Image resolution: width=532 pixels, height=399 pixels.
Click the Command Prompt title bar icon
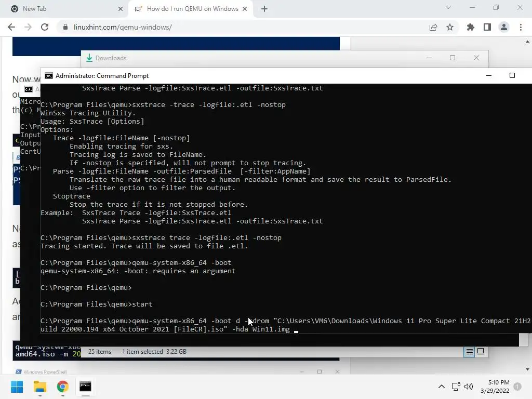click(49, 76)
